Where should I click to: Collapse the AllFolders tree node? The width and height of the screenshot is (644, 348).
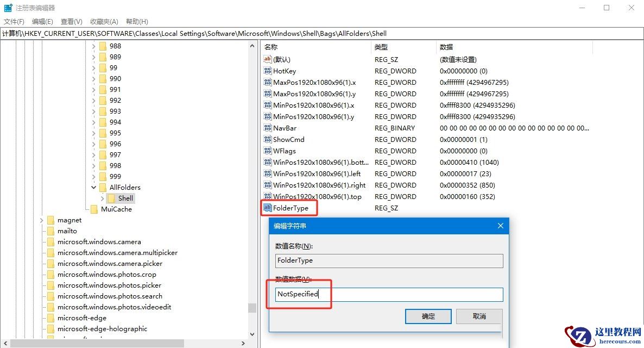(93, 187)
